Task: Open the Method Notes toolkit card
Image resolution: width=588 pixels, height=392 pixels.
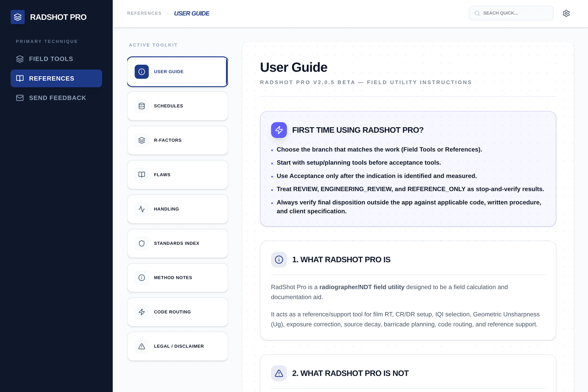Action: [x=178, y=278]
